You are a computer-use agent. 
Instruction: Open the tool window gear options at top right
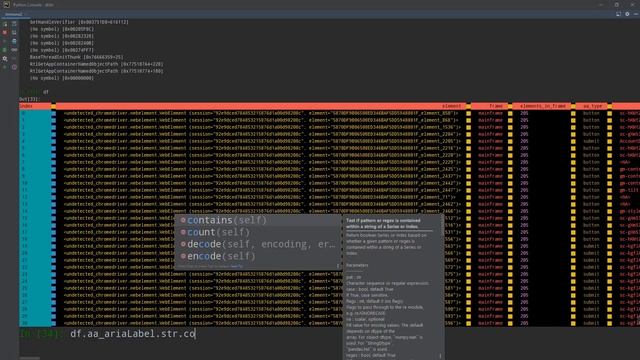(x=627, y=14)
